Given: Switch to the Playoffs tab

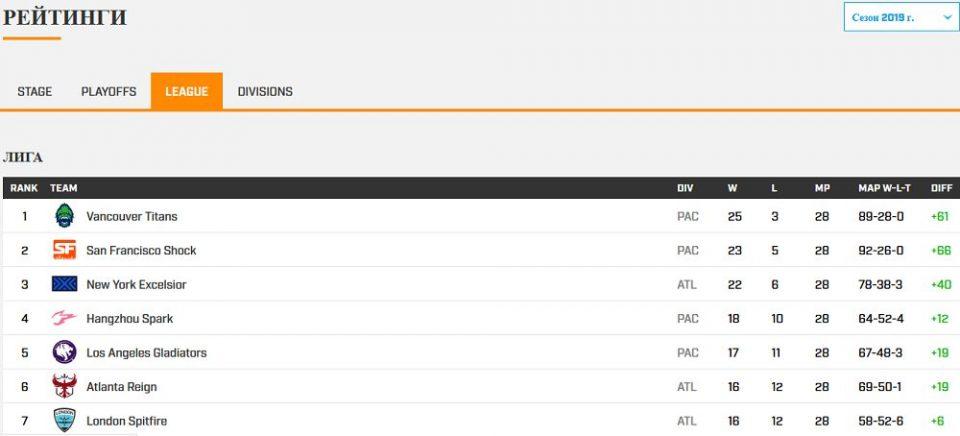Looking at the screenshot, I should coord(109,92).
